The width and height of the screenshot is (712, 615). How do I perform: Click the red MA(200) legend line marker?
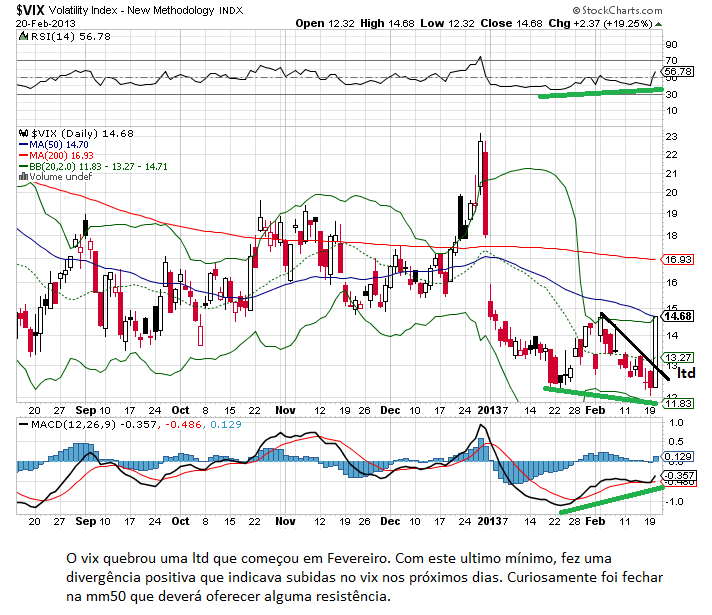click(x=23, y=155)
